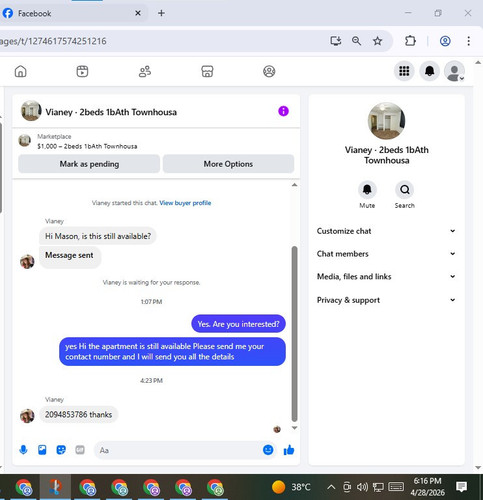Show hidden system tray icons chevron

click(331, 487)
